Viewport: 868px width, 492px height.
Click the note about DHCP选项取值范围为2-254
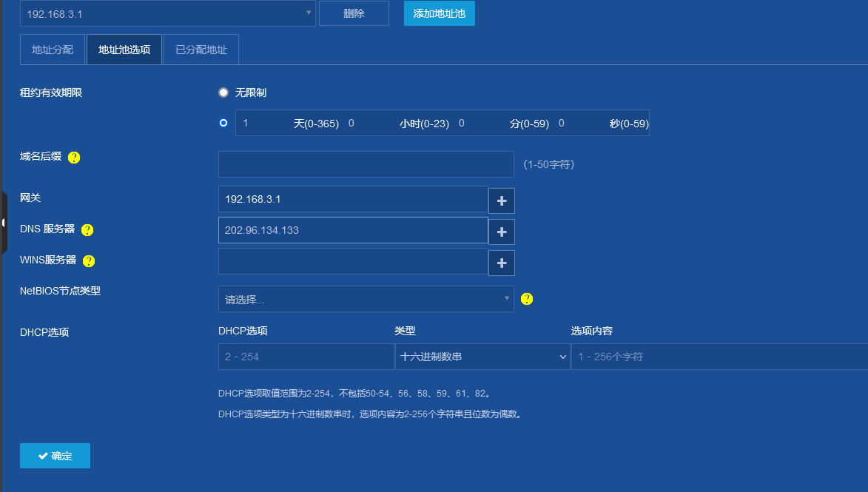coord(354,394)
